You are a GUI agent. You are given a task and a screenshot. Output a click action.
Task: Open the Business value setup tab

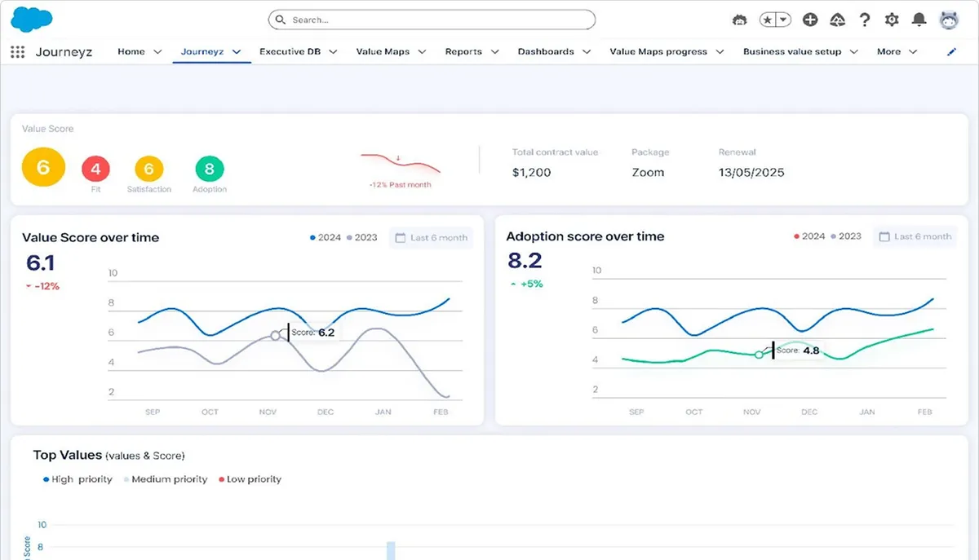(791, 51)
